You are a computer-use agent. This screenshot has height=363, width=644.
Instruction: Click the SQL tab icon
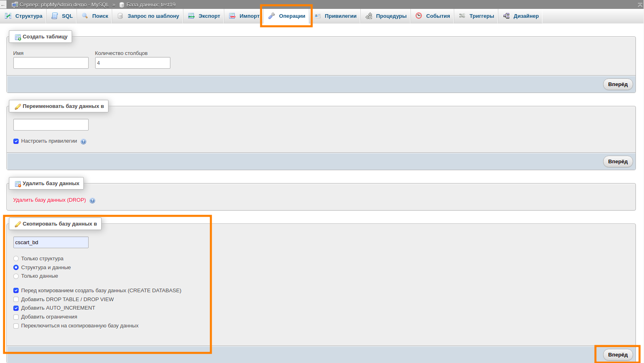[x=55, y=16]
